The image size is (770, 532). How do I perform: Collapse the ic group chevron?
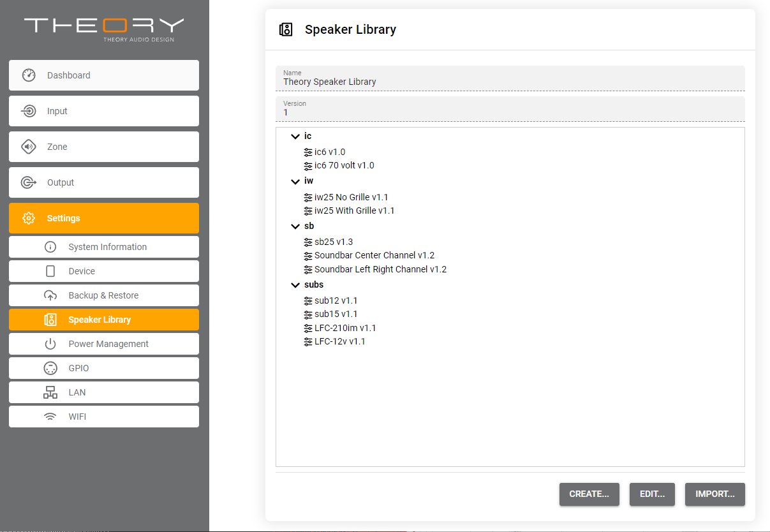click(295, 137)
